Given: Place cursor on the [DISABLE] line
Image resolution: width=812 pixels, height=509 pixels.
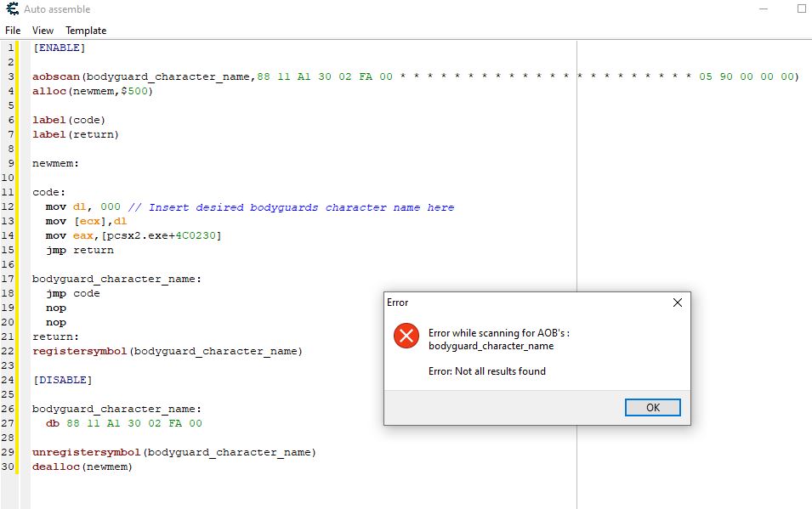Looking at the screenshot, I should [x=62, y=380].
